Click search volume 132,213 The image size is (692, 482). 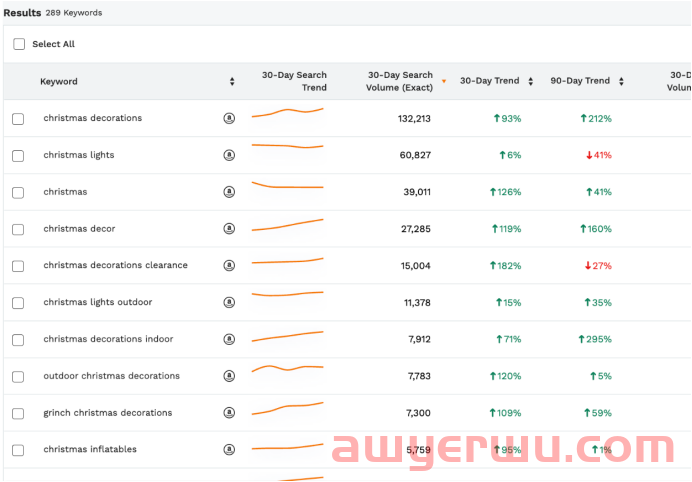(414, 118)
